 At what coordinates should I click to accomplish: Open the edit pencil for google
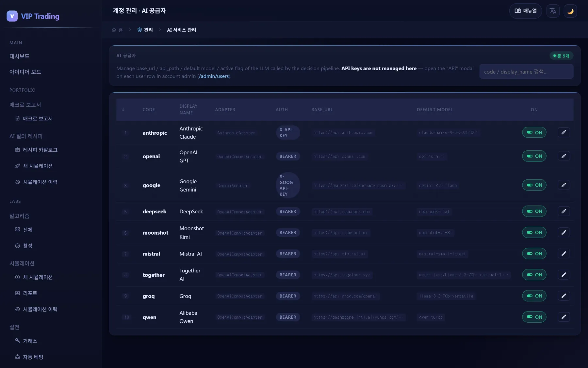click(x=564, y=185)
